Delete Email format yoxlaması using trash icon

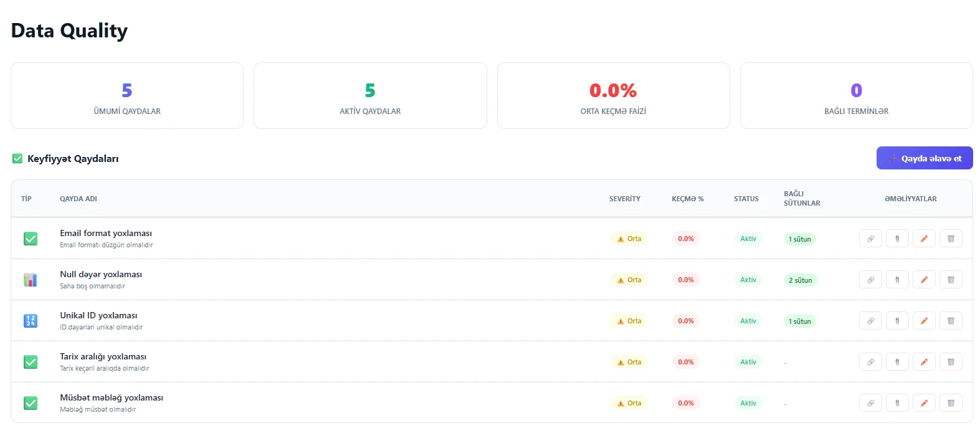(x=951, y=239)
